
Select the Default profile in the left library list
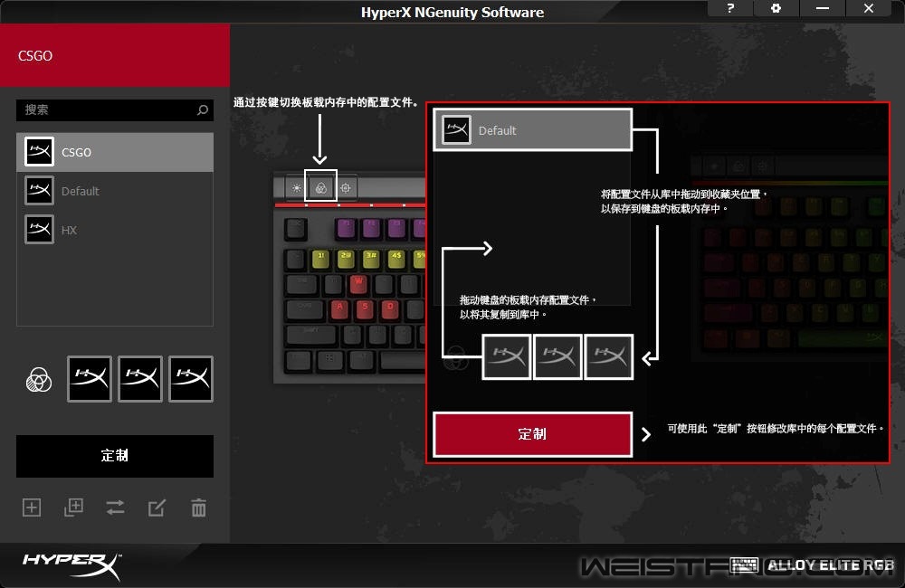[x=115, y=191]
